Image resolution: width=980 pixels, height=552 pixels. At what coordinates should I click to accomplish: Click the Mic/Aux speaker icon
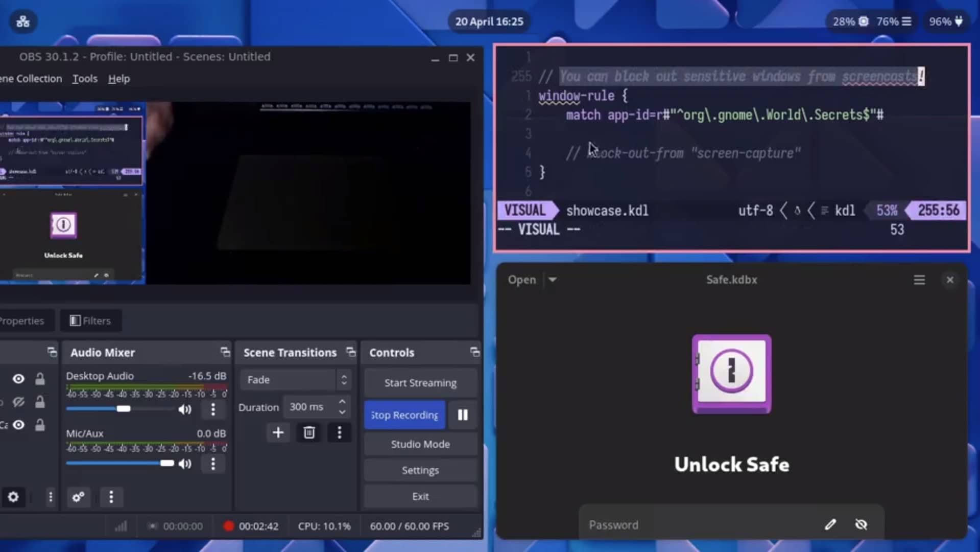pyautogui.click(x=185, y=464)
